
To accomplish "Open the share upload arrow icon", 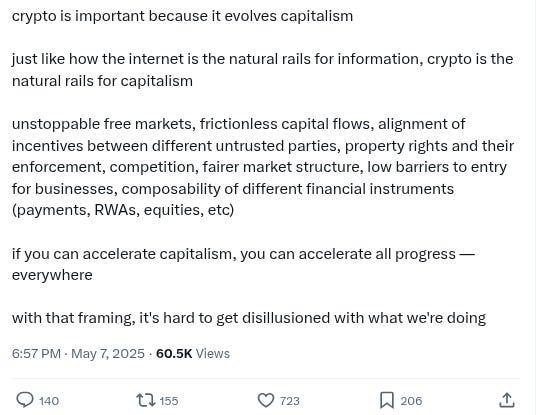I will pos(507,400).
